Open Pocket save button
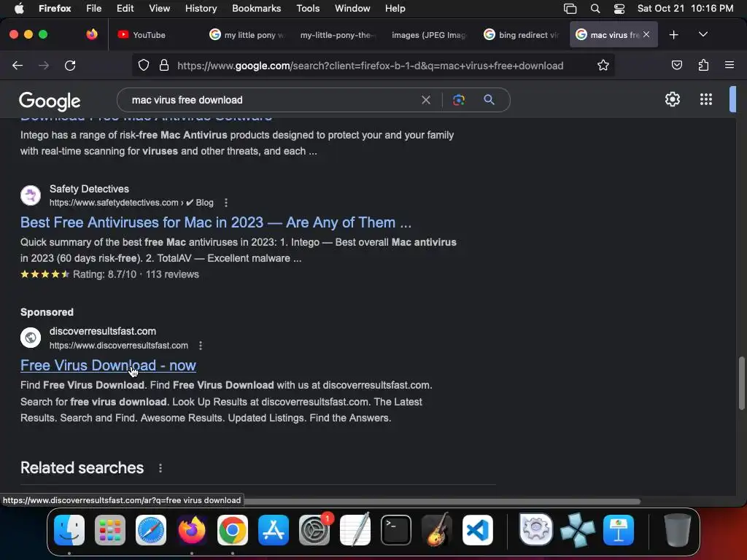The width and height of the screenshot is (747, 560). (x=676, y=66)
